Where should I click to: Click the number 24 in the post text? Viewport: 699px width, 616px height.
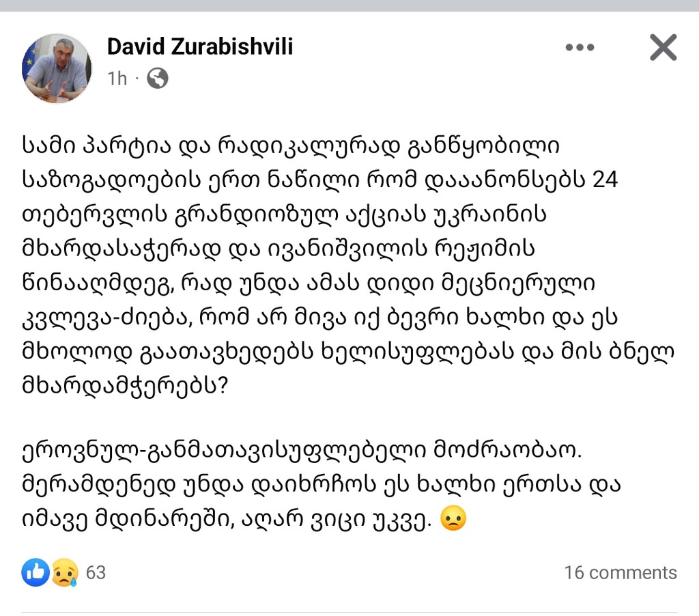point(605,180)
